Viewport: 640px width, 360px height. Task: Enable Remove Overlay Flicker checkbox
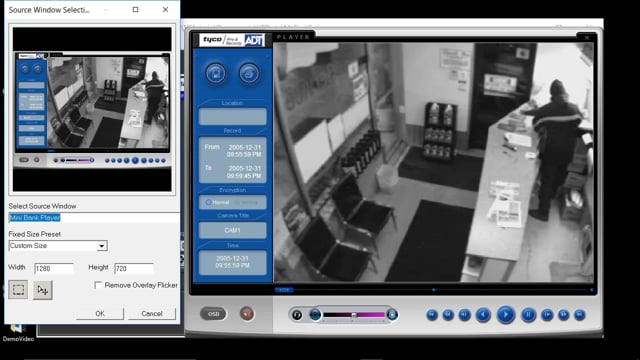point(98,285)
